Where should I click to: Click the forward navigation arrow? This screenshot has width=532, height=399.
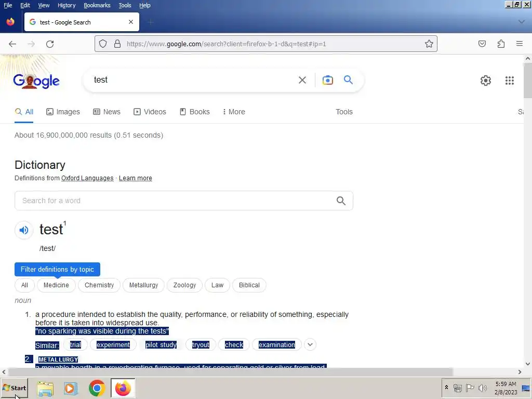click(x=31, y=44)
